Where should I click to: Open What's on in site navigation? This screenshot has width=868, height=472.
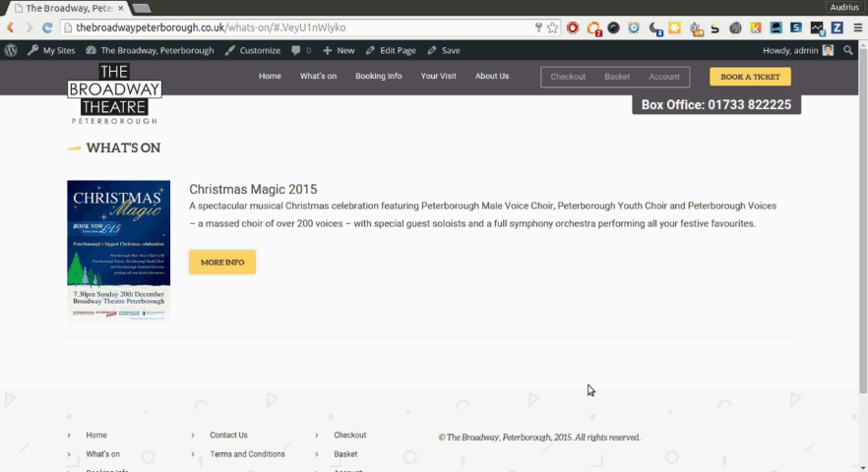pyautogui.click(x=318, y=76)
